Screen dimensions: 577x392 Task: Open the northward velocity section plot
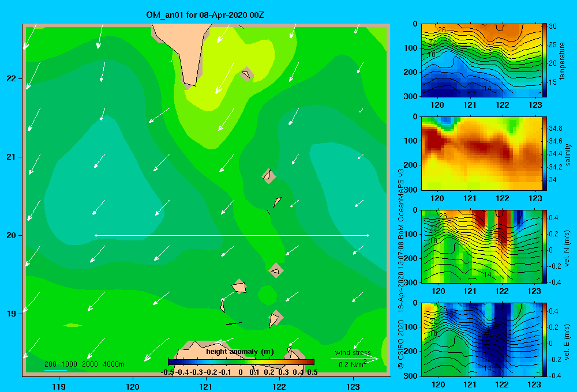pyautogui.click(x=482, y=246)
